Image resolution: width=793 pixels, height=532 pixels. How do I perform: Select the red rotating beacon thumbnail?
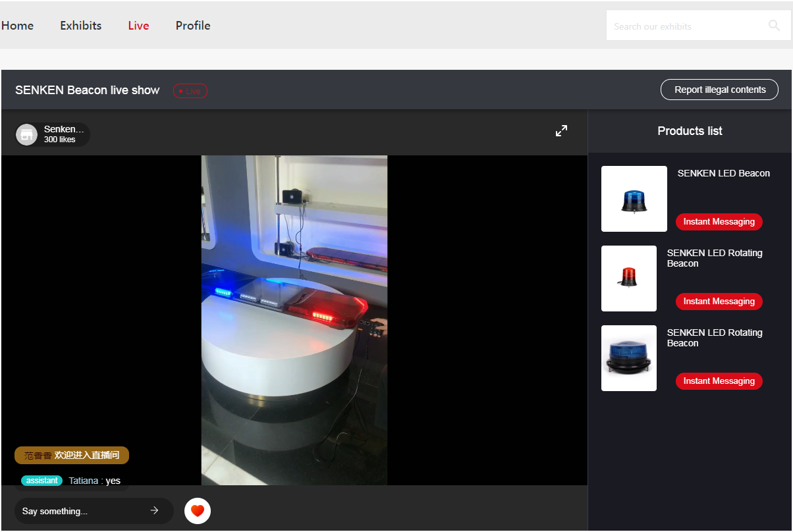628,279
